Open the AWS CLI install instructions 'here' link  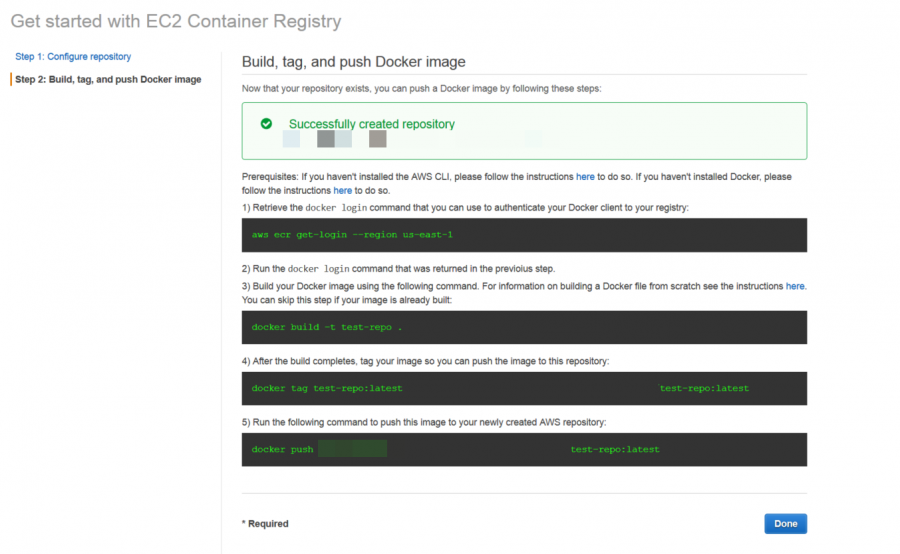(x=585, y=177)
